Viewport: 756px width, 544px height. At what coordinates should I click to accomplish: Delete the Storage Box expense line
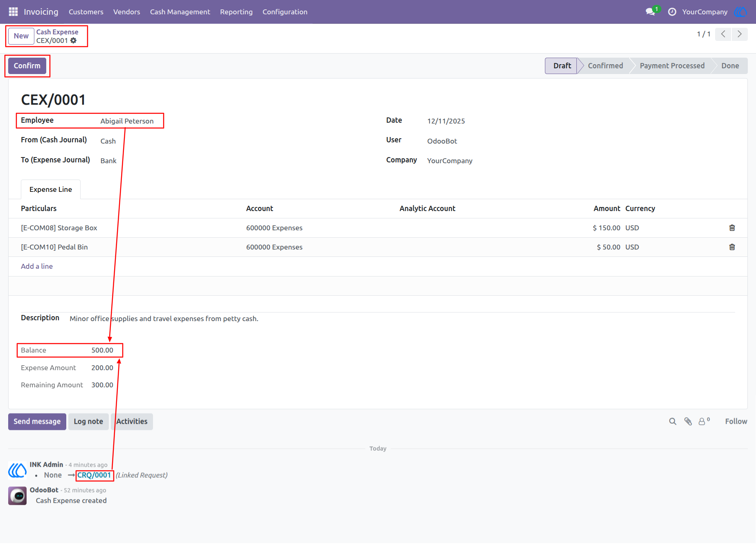pos(732,228)
